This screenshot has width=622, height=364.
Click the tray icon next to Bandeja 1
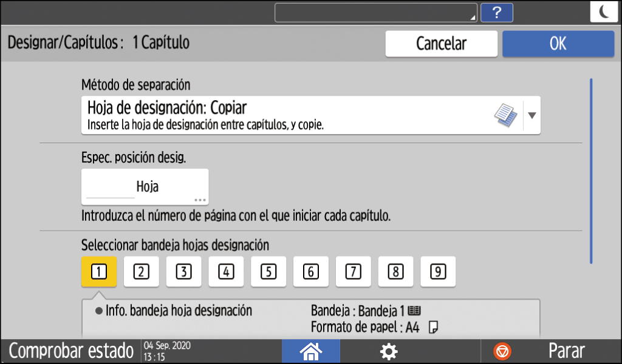click(x=415, y=311)
